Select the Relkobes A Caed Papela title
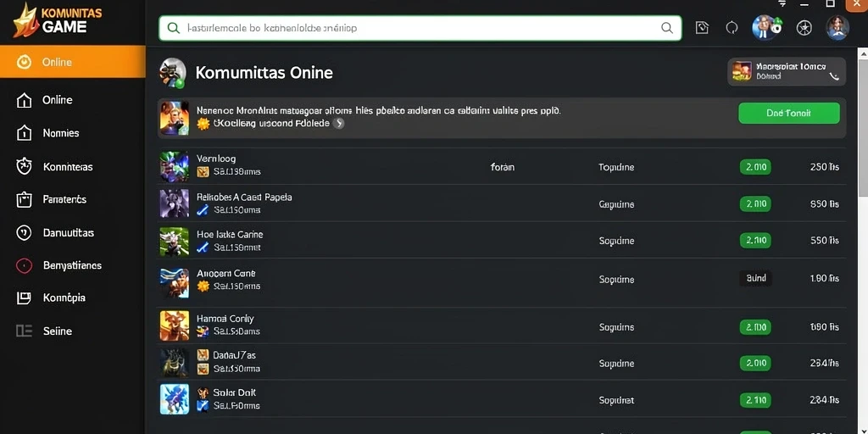Viewport: 868px width, 434px height. click(x=244, y=197)
